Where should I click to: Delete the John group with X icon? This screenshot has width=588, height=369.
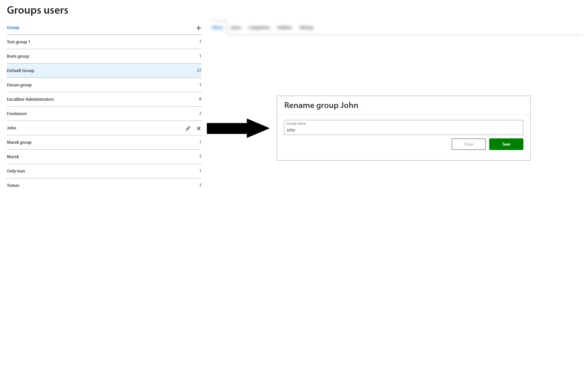tap(199, 128)
